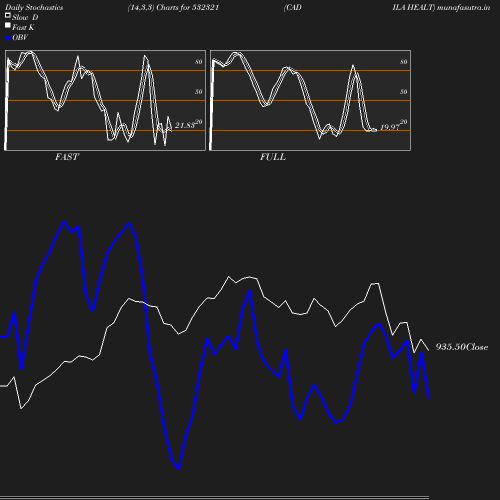Click the 21.83 value in FAST chart
The height and width of the screenshot is (500, 500).
click(x=185, y=125)
